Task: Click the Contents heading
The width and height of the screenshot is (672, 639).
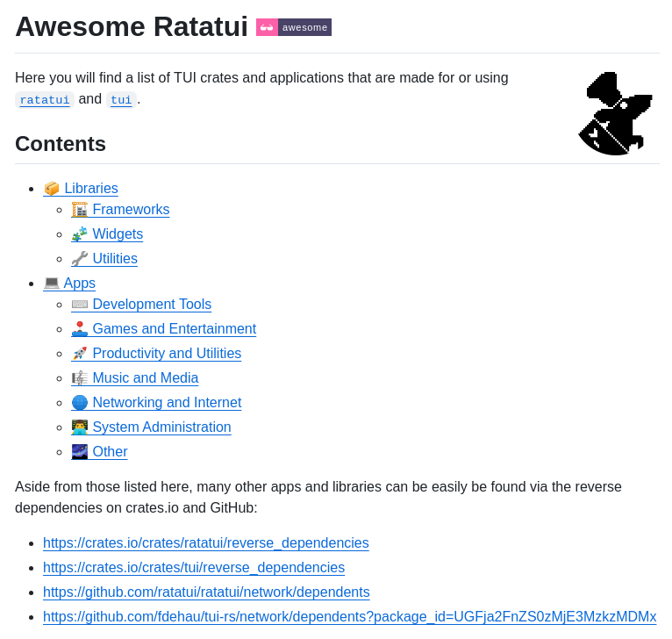Action: [61, 144]
